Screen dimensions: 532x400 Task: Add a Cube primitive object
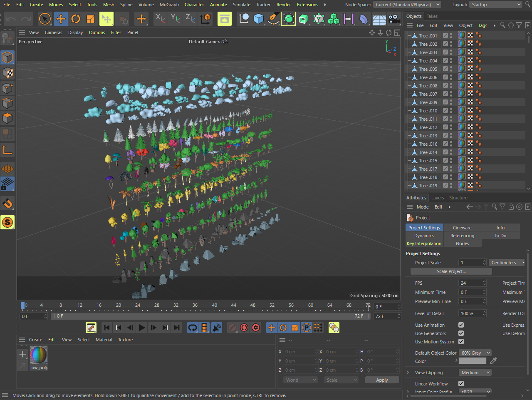pyautogui.click(x=259, y=19)
